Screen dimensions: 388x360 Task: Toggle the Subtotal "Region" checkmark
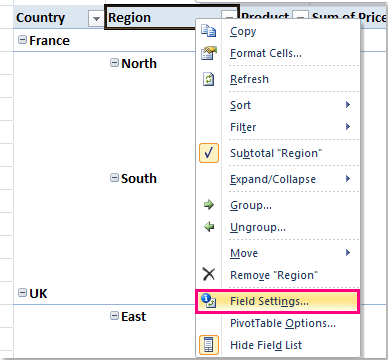(209, 153)
